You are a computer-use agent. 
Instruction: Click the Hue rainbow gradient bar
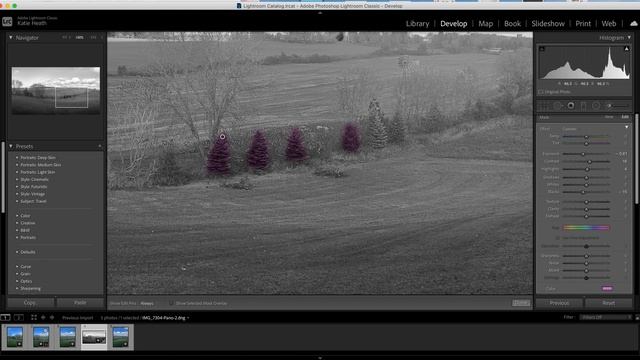tap(586, 228)
